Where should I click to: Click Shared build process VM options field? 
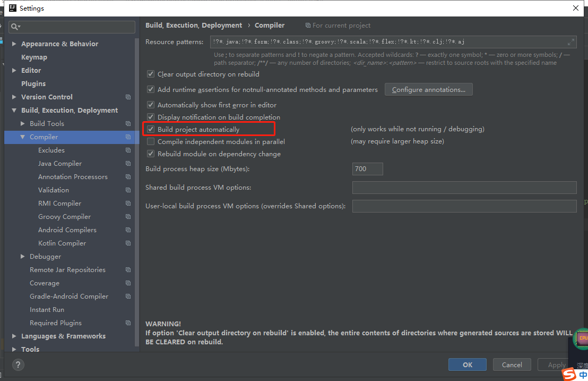coord(464,187)
